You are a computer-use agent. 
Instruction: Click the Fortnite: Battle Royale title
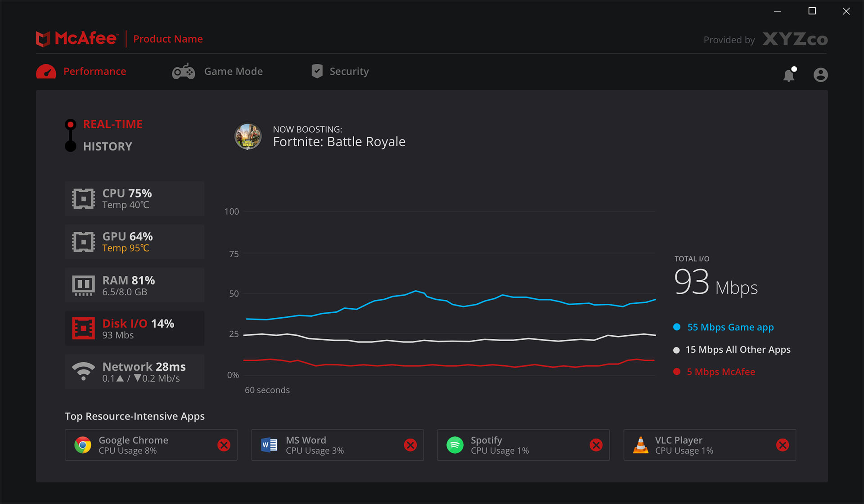click(339, 142)
